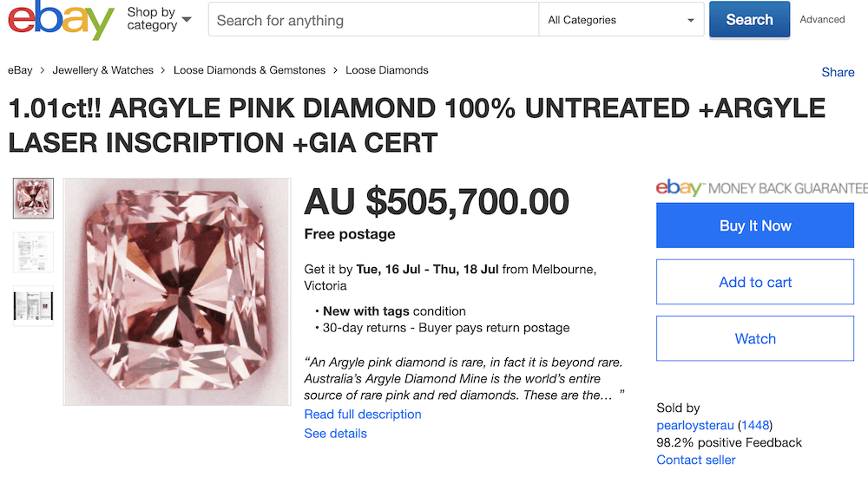868x477 pixels.
Task: Select the third listing thumbnail
Action: [x=33, y=305]
